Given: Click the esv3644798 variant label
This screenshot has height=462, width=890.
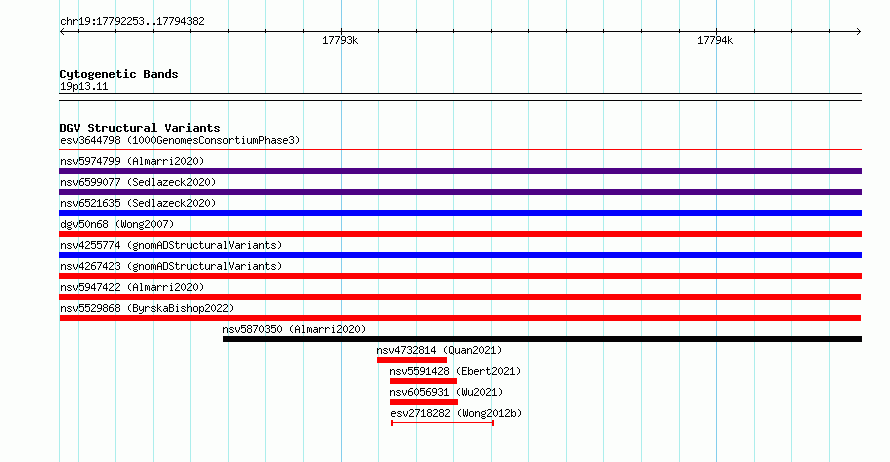Looking at the screenshot, I should 180,140.
